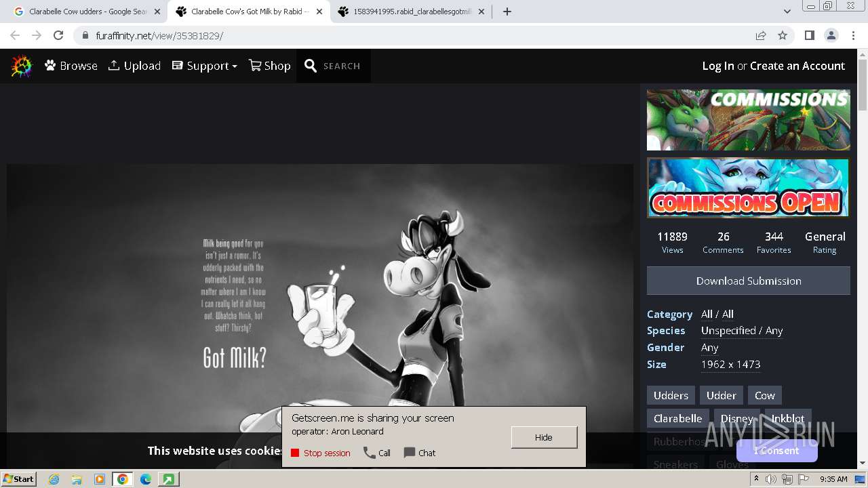
Task: Expand the Support dropdown menu
Action: click(x=205, y=66)
